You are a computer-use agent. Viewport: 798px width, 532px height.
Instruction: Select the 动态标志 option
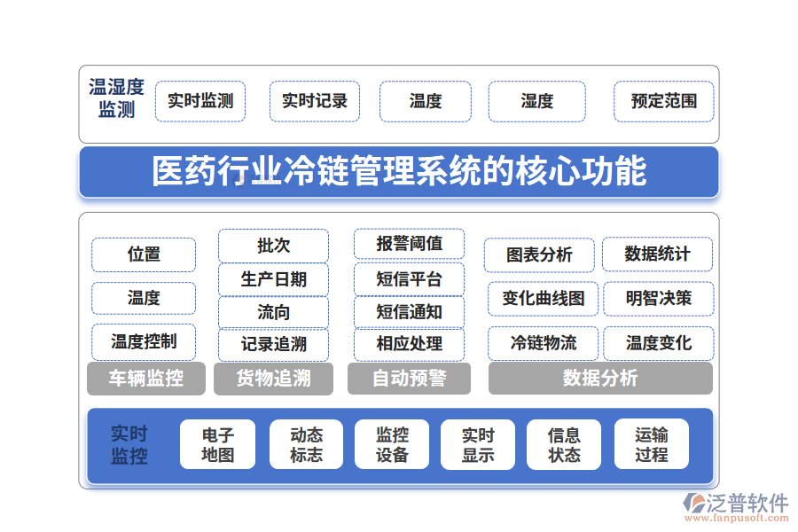click(305, 443)
